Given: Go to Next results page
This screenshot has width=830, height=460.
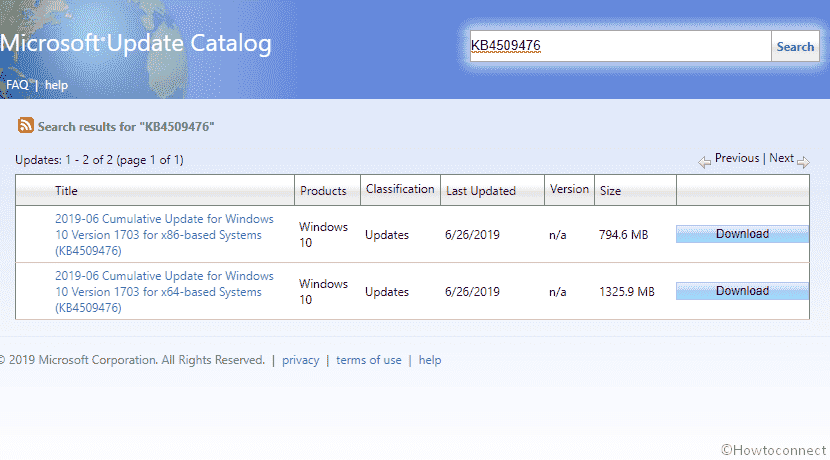Looking at the screenshot, I should 781,158.
